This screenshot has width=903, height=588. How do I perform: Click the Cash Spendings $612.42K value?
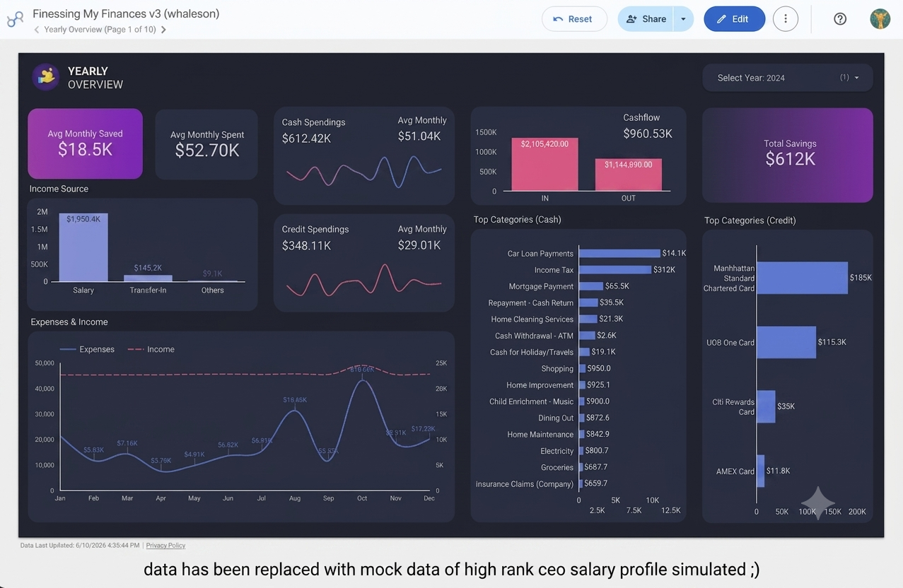306,138
